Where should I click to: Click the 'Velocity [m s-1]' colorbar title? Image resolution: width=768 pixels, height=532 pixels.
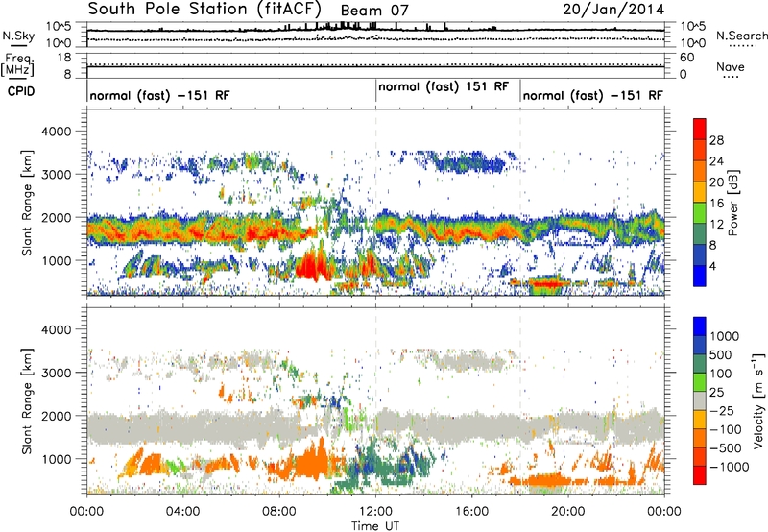[x=758, y=400]
